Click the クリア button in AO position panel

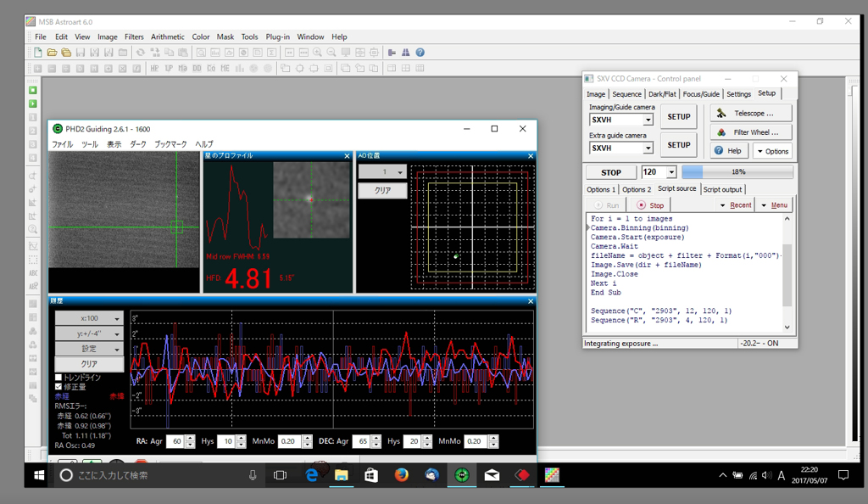tap(382, 191)
